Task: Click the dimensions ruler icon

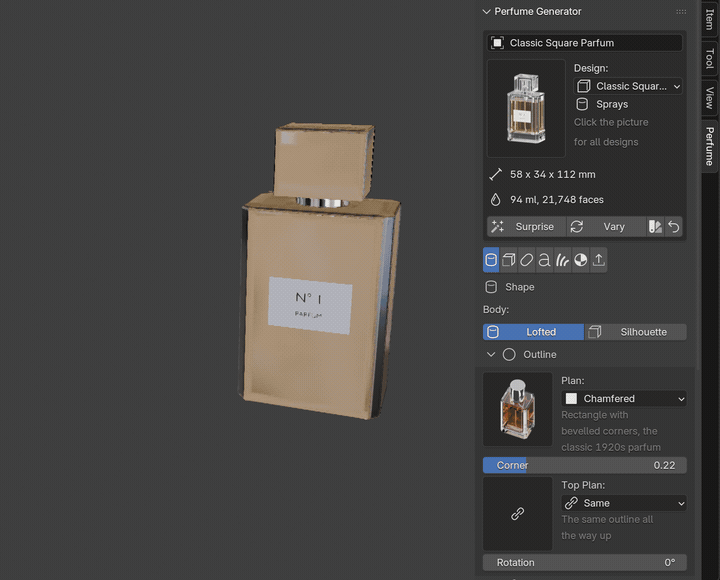Action: [x=495, y=175]
